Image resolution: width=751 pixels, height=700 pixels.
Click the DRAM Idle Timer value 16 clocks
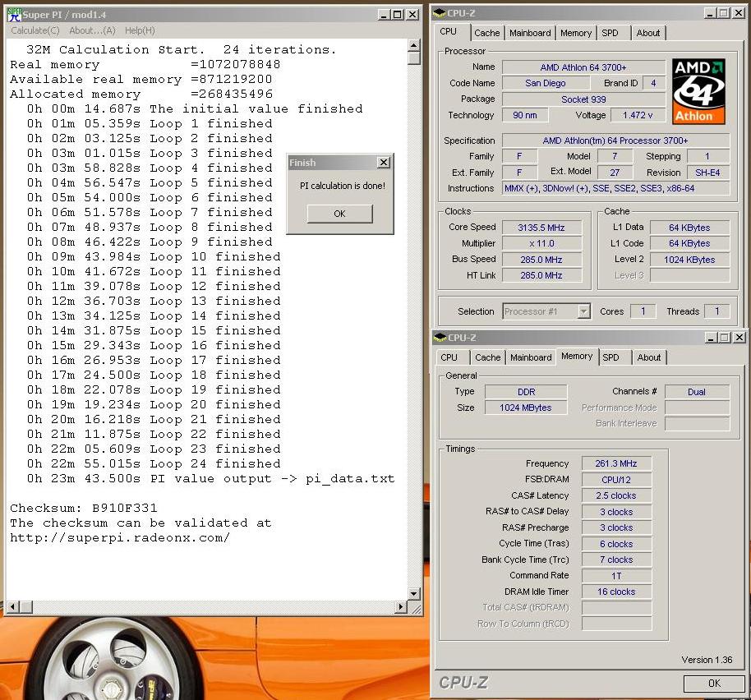point(616,592)
